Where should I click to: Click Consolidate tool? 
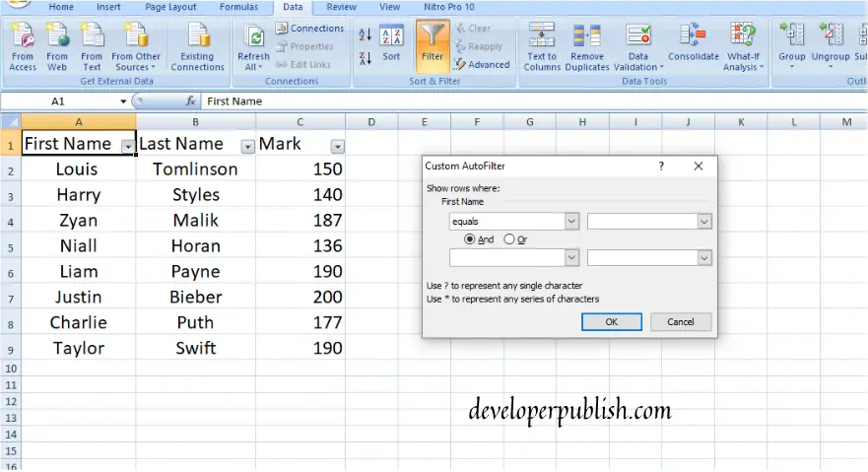click(693, 42)
